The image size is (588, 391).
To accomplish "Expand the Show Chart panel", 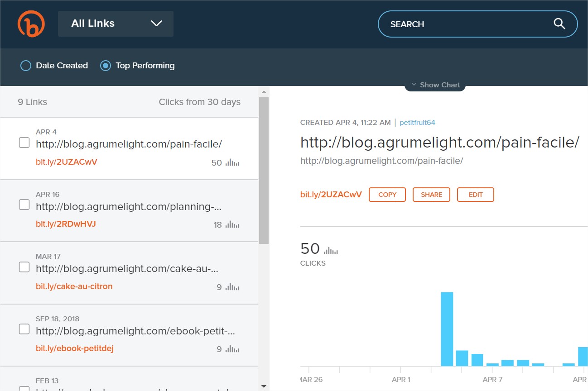I will coord(435,85).
